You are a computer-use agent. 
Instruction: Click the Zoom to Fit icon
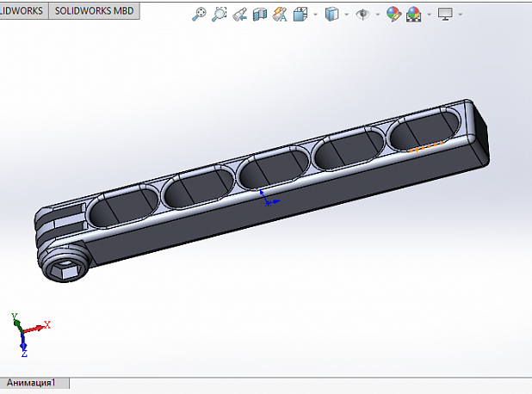[199, 14]
